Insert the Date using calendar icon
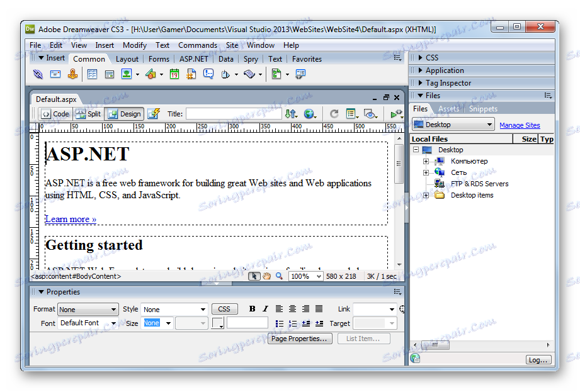 pos(174,74)
